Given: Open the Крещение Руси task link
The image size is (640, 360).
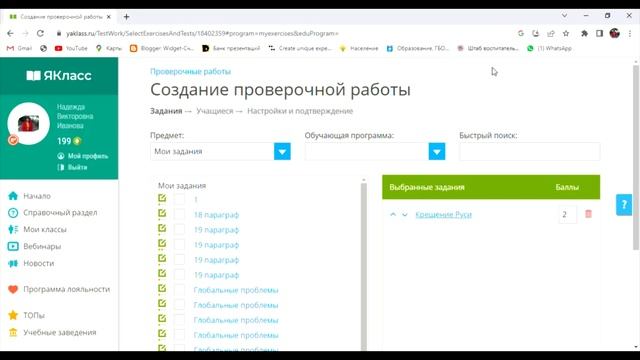Looking at the screenshot, I should (444, 214).
